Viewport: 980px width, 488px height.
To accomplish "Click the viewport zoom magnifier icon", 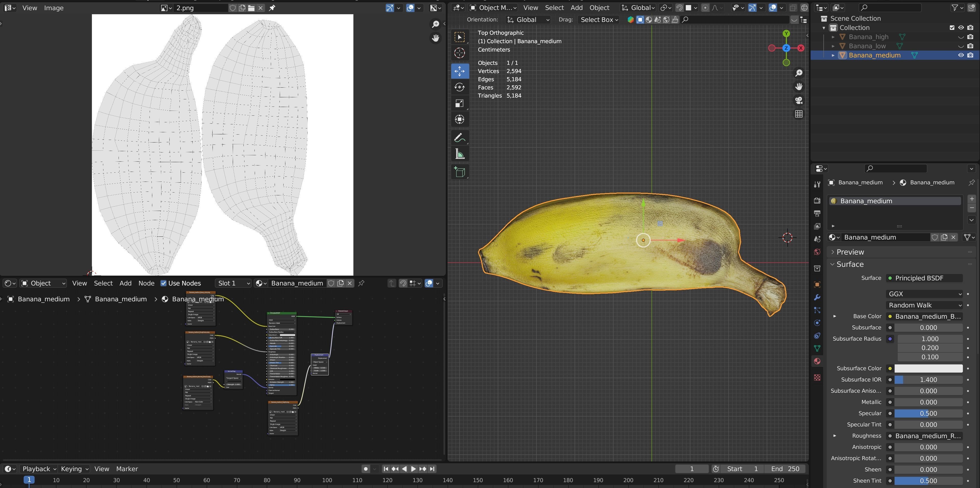I will point(799,73).
